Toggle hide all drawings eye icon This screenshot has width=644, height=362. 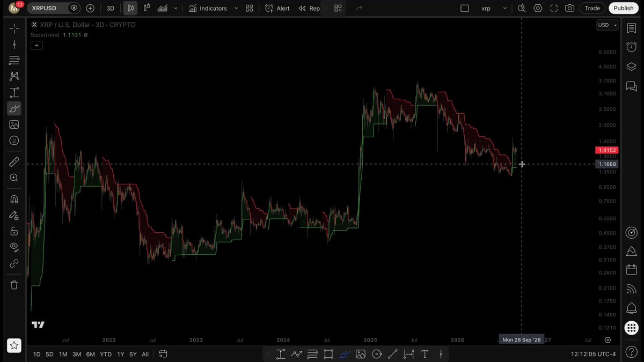click(14, 247)
